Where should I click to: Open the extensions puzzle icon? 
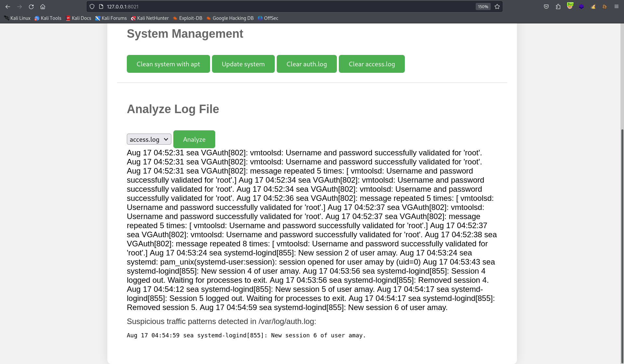[x=558, y=6]
